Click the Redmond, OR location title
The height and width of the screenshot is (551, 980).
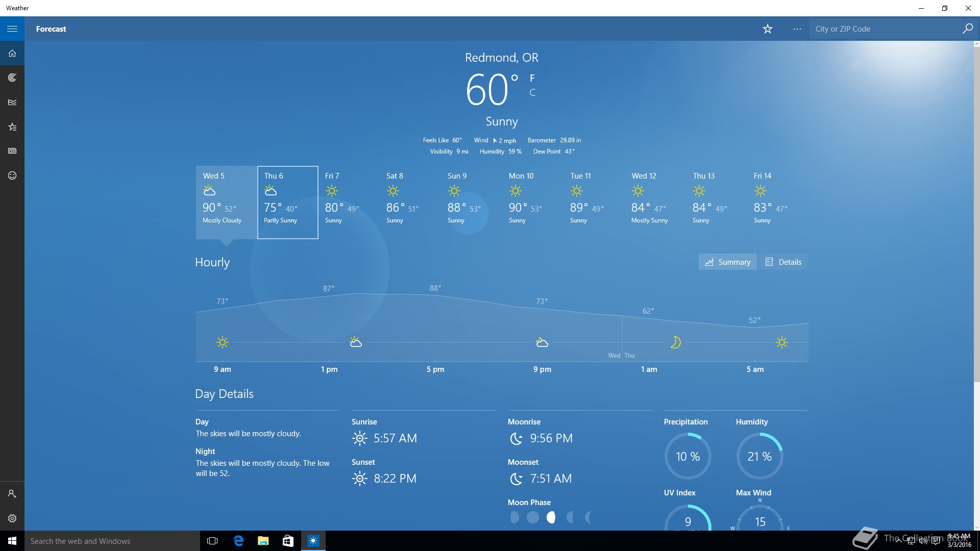(501, 58)
